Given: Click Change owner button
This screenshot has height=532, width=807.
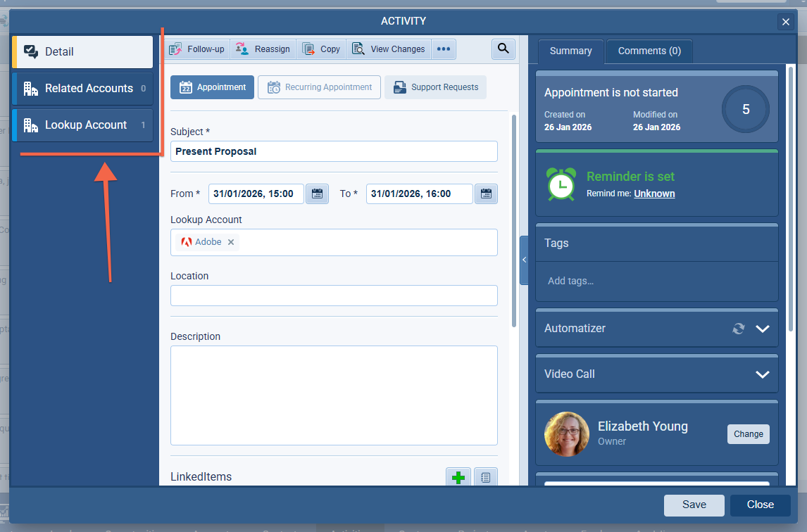Looking at the screenshot, I should 748,434.
